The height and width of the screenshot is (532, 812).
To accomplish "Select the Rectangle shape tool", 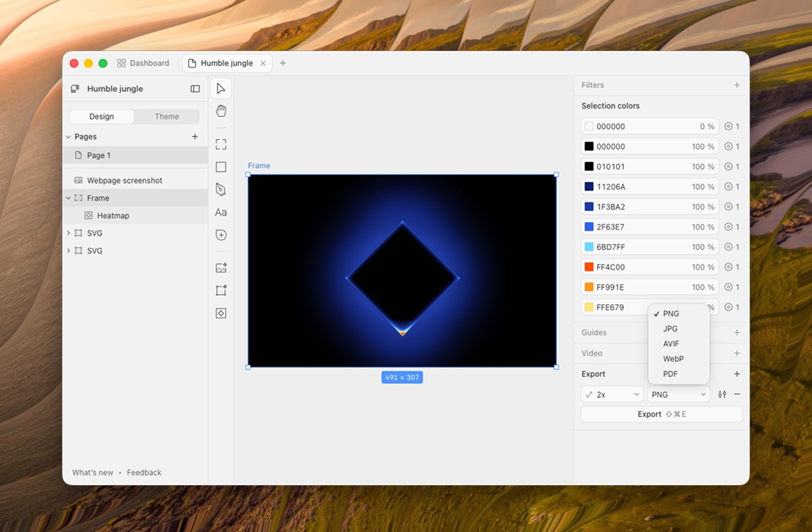I will pos(221,167).
